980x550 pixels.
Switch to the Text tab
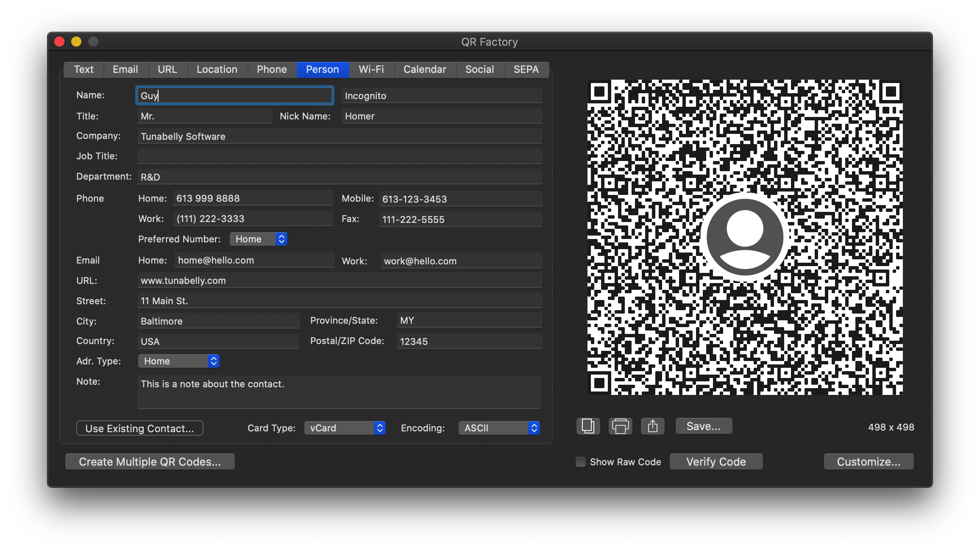(84, 69)
